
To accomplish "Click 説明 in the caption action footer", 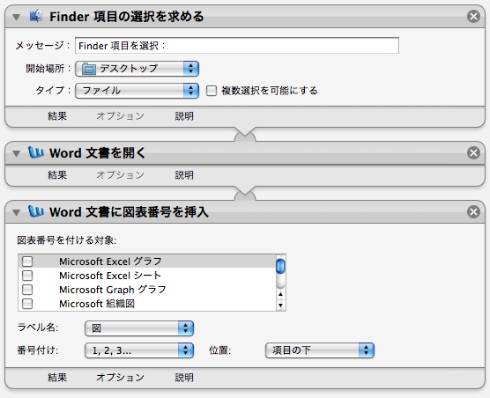I will pos(184,377).
